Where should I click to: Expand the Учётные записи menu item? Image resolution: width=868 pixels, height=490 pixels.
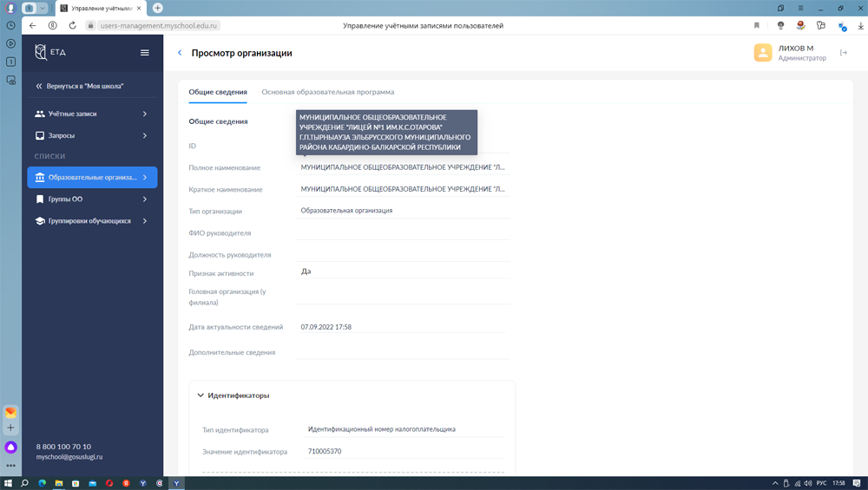click(91, 114)
